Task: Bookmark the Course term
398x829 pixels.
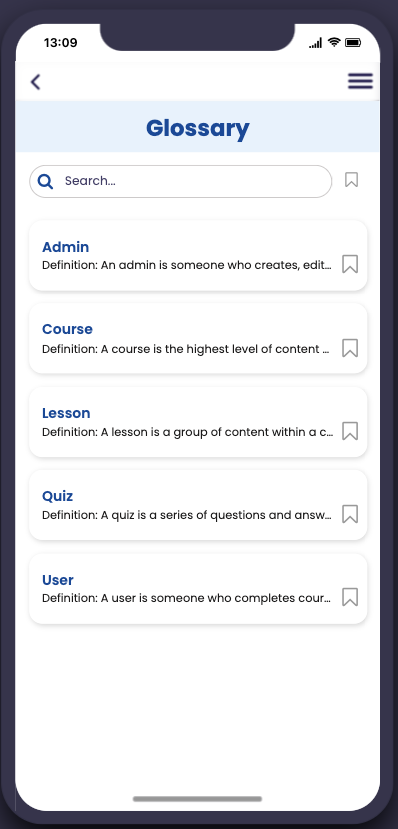Action: (350, 348)
